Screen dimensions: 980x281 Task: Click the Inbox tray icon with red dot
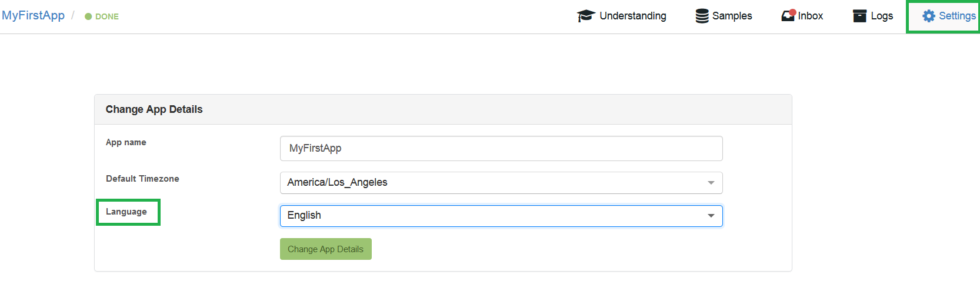point(788,15)
